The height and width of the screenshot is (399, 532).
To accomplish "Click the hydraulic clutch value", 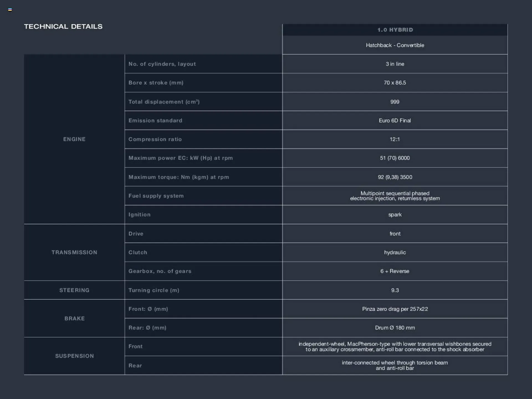I will click(395, 252).
